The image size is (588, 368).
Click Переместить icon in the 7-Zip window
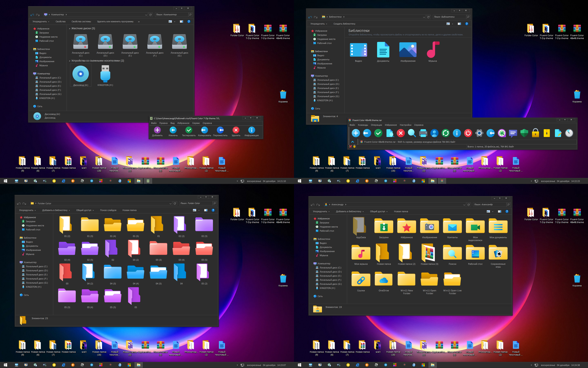pos(220,130)
